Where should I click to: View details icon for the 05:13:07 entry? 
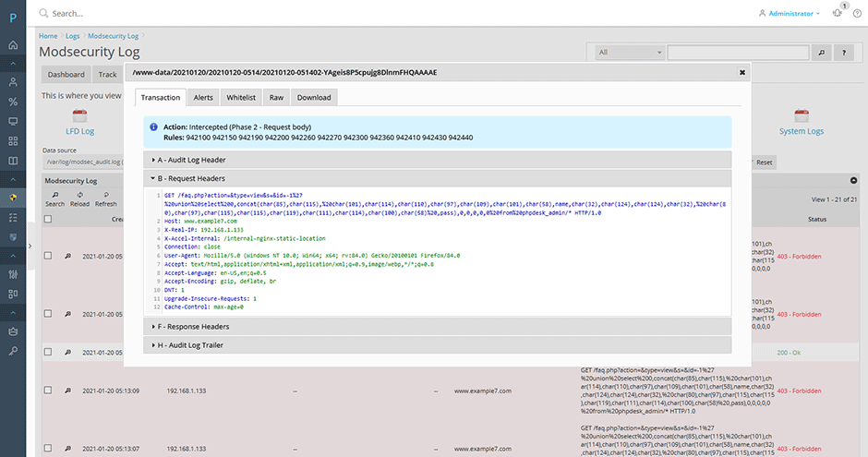pyautogui.click(x=67, y=449)
